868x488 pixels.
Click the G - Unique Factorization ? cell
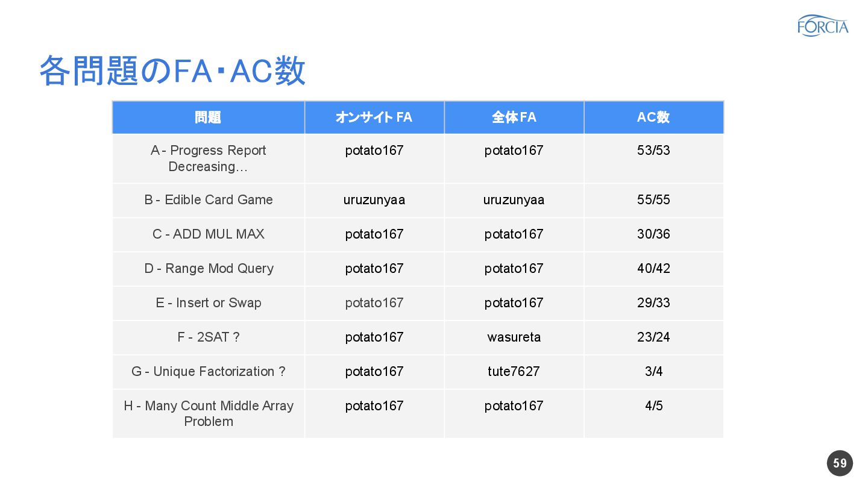208,372
